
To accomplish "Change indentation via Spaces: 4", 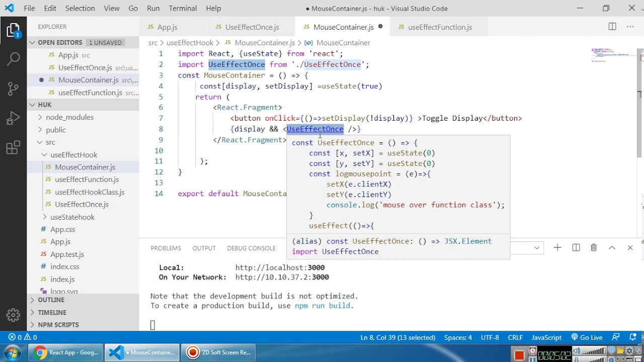I will 458,337.
